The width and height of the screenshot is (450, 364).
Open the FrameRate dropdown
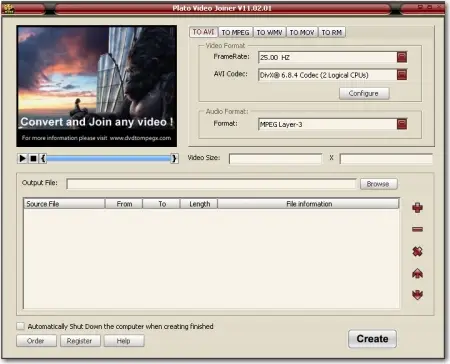[402, 57]
